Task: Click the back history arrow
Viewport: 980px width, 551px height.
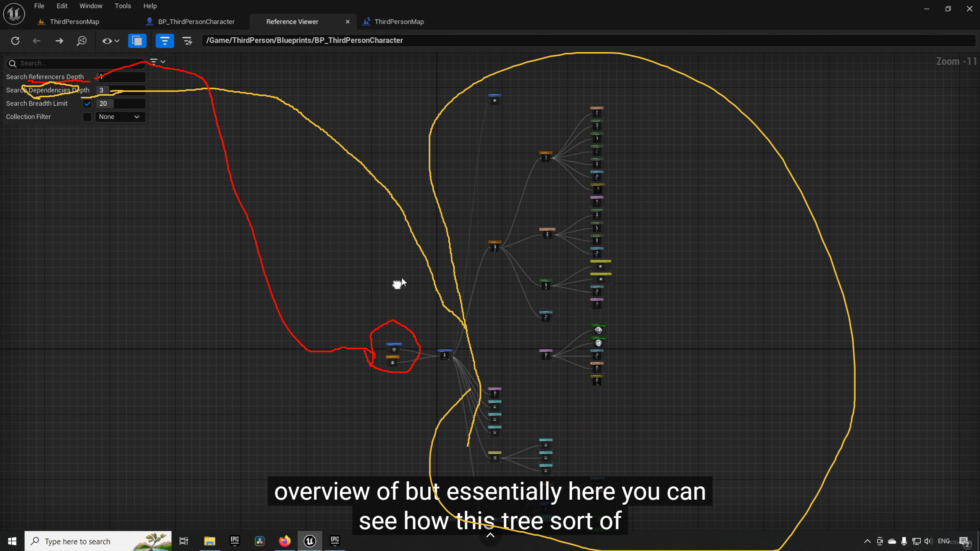Action: coord(37,41)
